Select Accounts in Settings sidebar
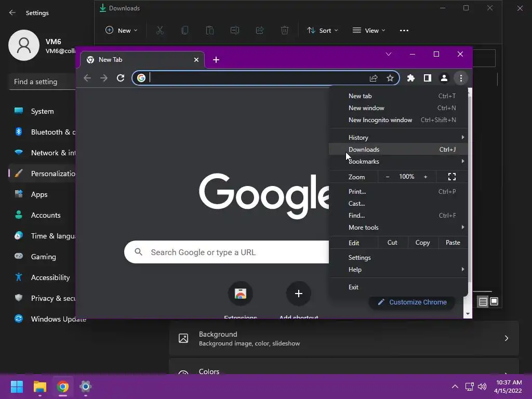The width and height of the screenshot is (532, 399). [x=42, y=215]
